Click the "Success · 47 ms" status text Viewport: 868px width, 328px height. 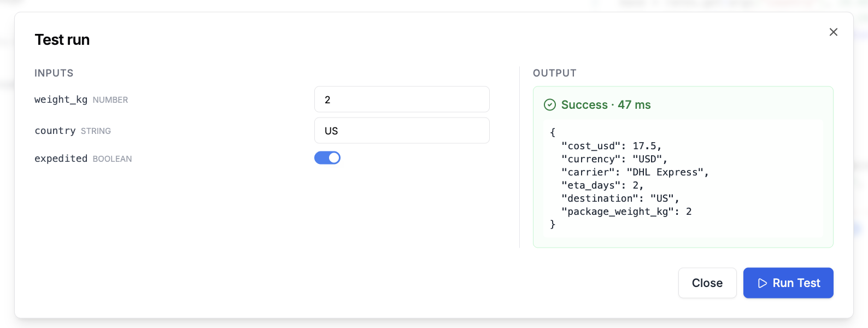point(606,105)
